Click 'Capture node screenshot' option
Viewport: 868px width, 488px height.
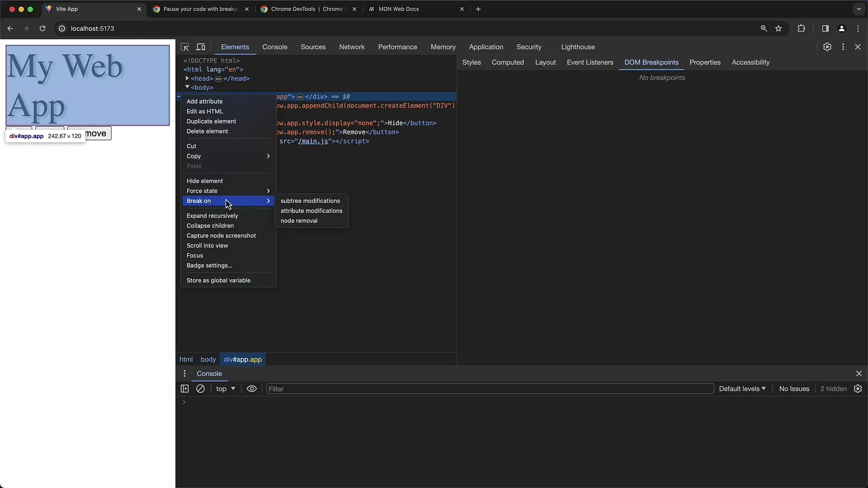click(x=221, y=235)
